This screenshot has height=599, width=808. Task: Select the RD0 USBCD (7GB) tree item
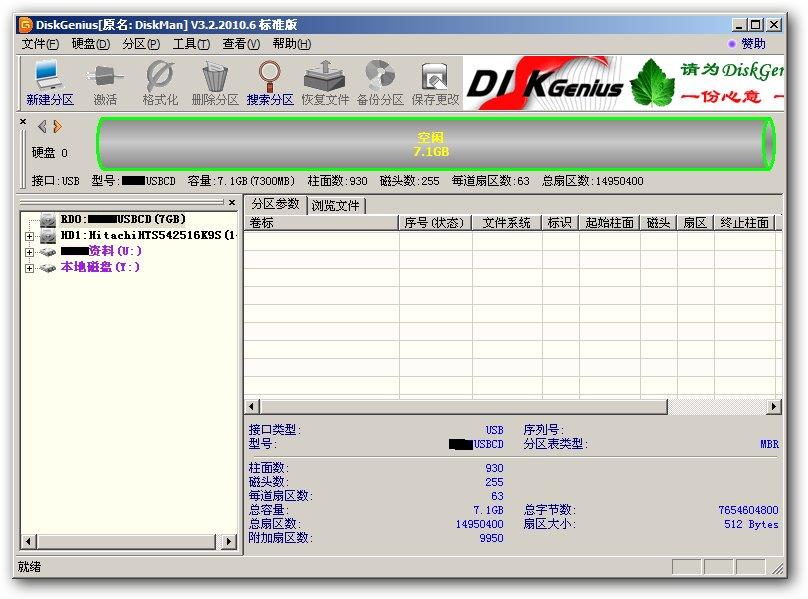123,220
